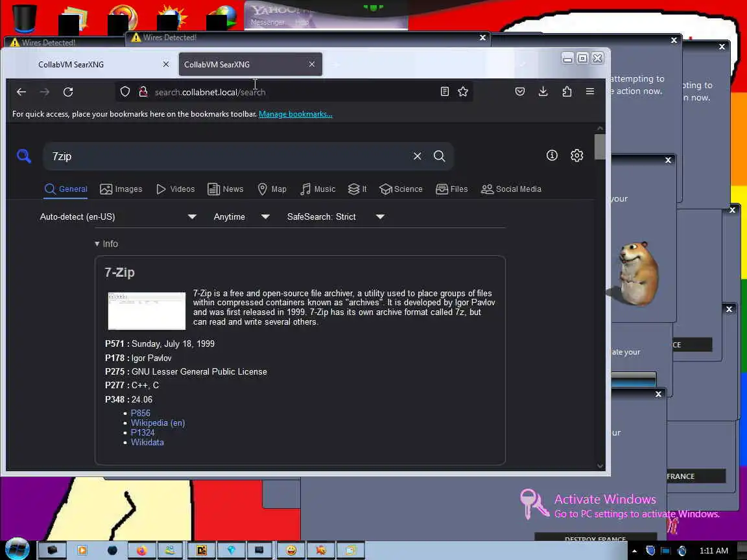Click the scrollbar up arrow

click(x=600, y=128)
